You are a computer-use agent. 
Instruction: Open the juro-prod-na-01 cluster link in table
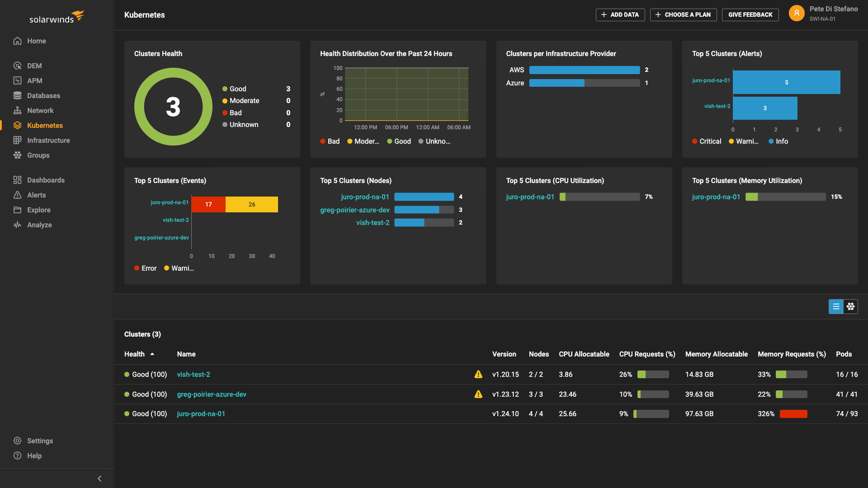(201, 414)
